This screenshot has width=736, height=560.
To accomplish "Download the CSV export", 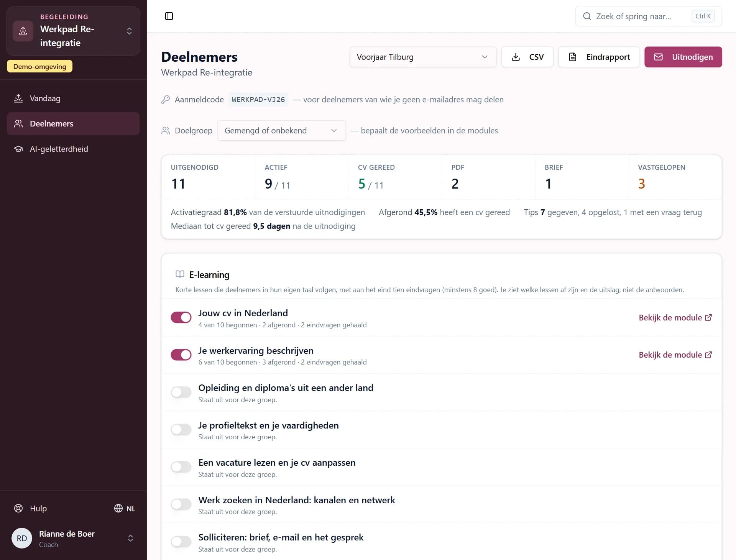I will tap(527, 57).
